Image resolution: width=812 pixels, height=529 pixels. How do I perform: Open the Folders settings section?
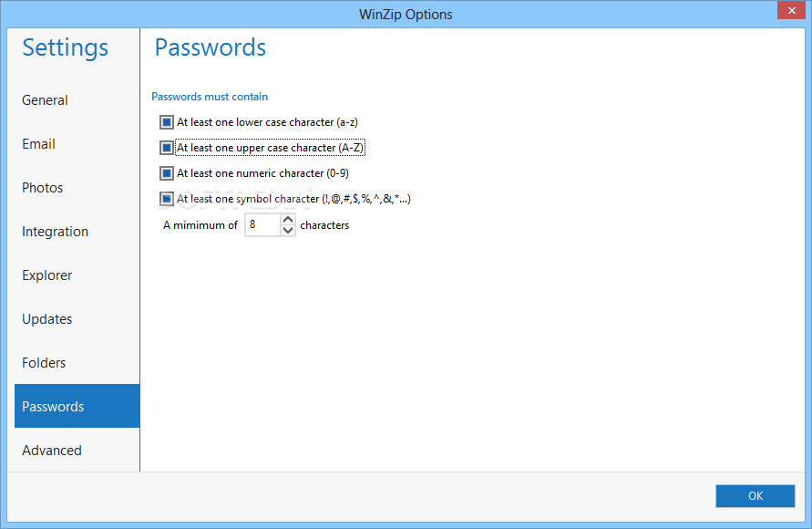tap(77, 363)
